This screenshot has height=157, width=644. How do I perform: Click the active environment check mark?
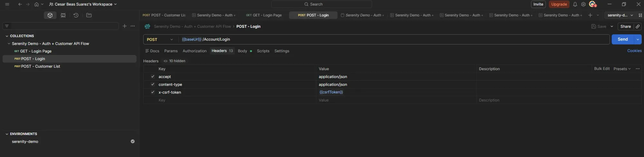click(x=133, y=142)
